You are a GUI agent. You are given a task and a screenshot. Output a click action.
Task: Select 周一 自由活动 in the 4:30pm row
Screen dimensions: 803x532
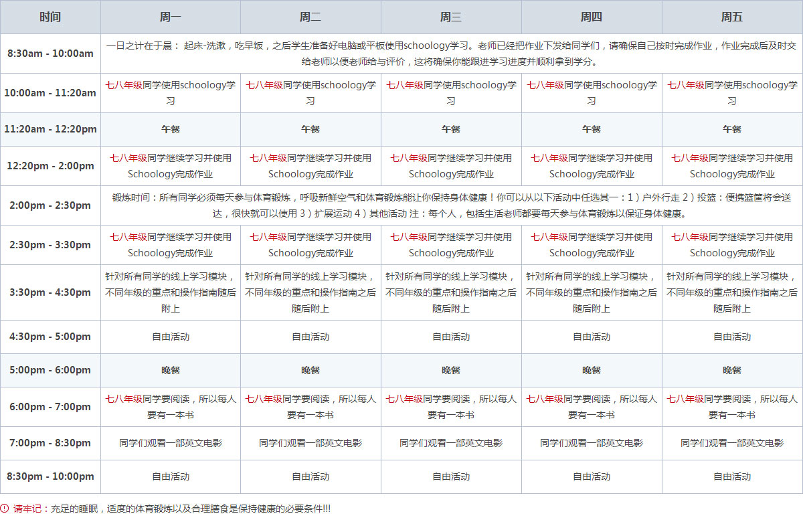point(170,337)
